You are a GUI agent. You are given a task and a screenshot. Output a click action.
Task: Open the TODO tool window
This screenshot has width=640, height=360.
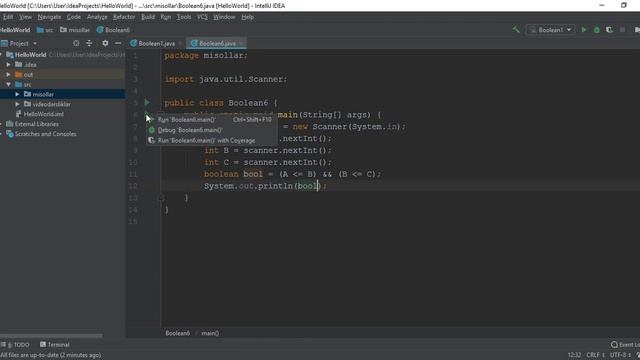click(x=16, y=345)
